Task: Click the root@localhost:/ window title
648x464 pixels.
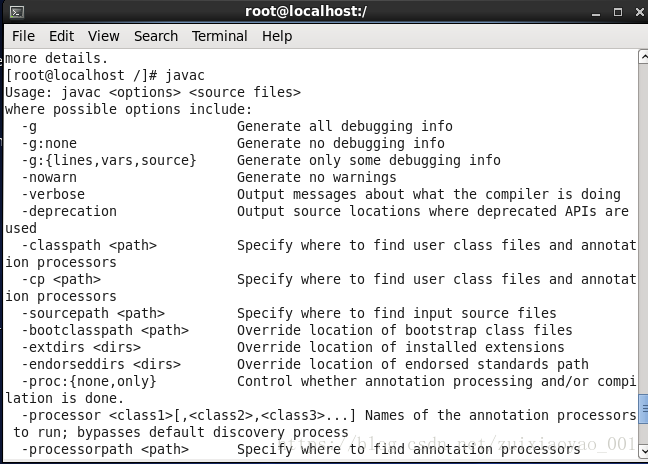Action: tap(306, 12)
